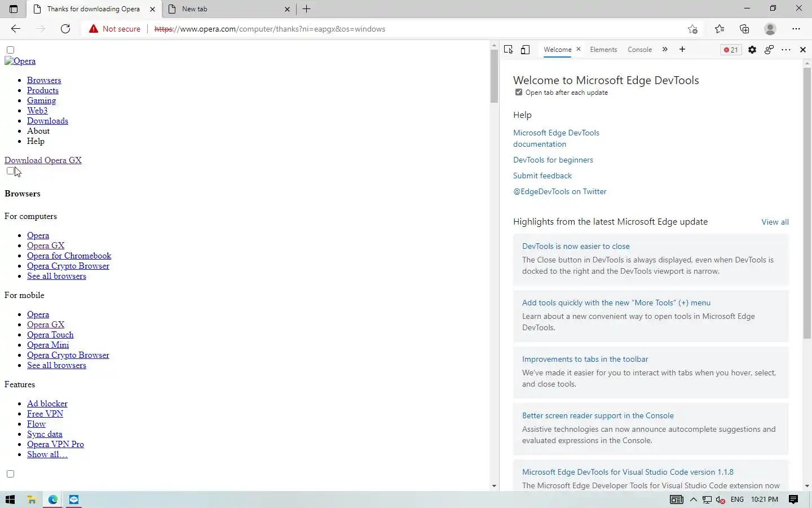Click the page scroll down arrow

pos(494,486)
